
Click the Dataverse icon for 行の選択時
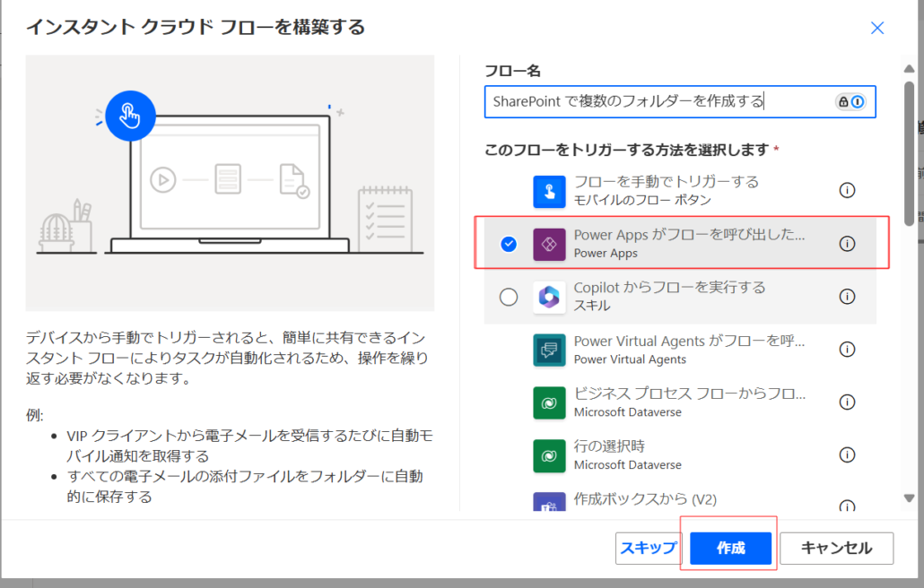click(x=549, y=455)
